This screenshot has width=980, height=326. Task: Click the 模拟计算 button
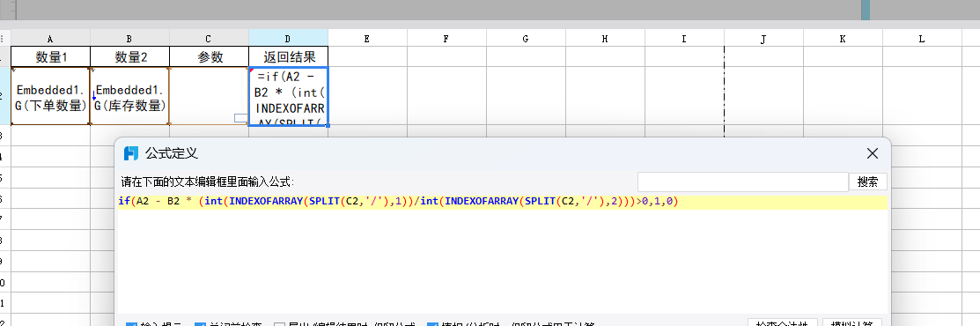tap(852, 322)
